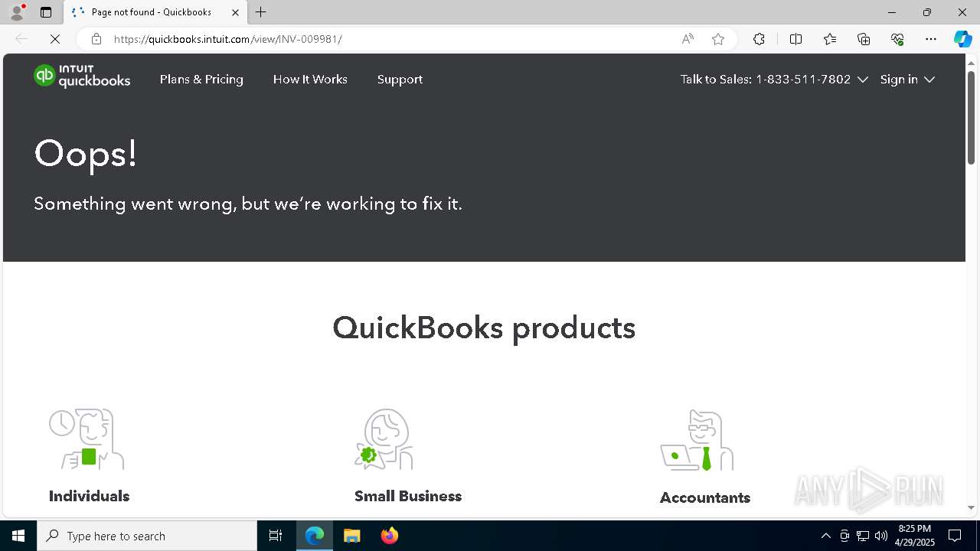Toggle split screen view
This screenshot has width=980, height=551.
795,39
